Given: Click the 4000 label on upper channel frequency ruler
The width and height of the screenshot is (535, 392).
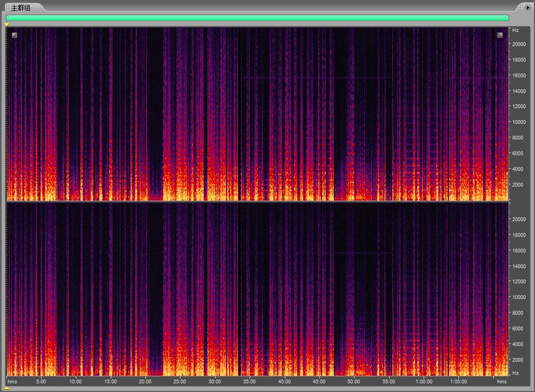Looking at the screenshot, I should click(x=518, y=169).
